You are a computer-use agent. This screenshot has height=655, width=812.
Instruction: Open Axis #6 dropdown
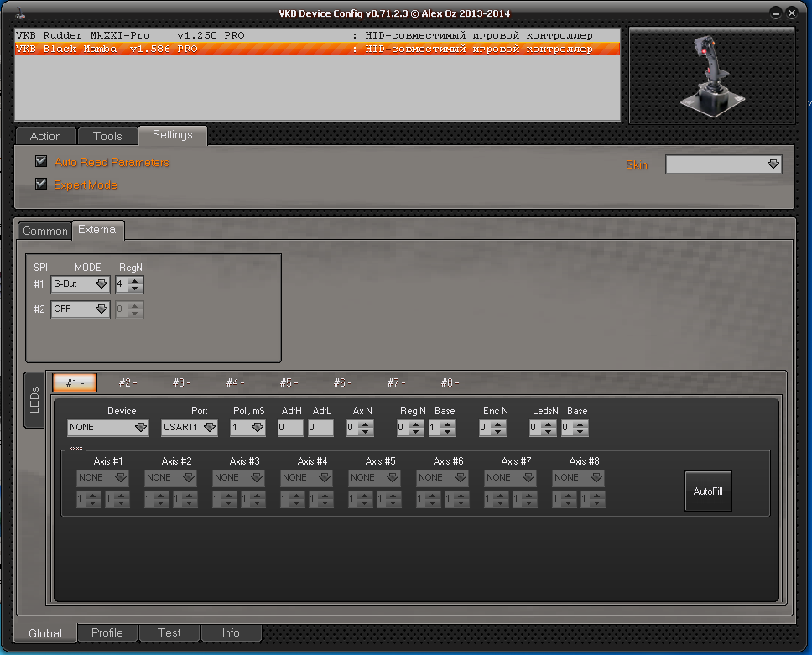click(x=442, y=478)
